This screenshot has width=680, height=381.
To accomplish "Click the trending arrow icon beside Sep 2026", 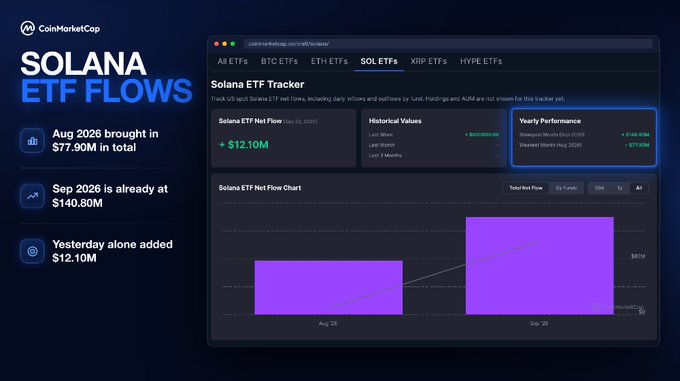I will (x=32, y=196).
